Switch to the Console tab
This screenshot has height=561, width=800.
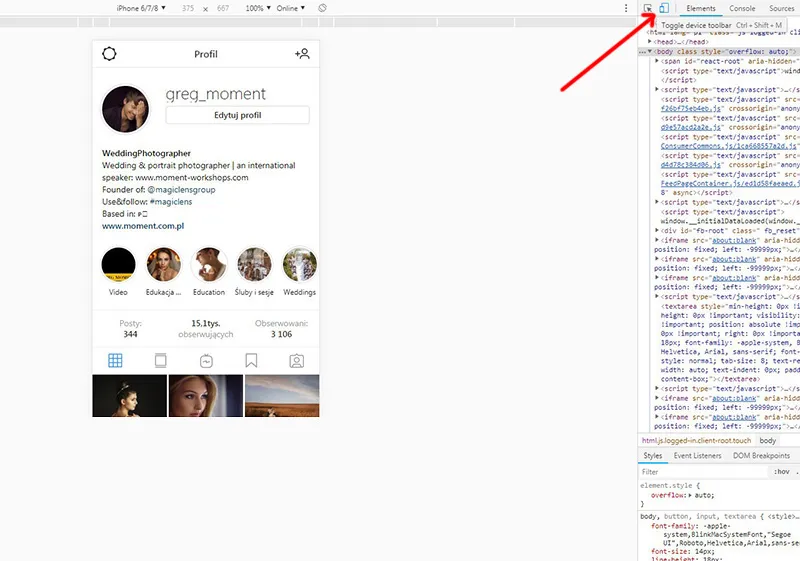tap(742, 8)
